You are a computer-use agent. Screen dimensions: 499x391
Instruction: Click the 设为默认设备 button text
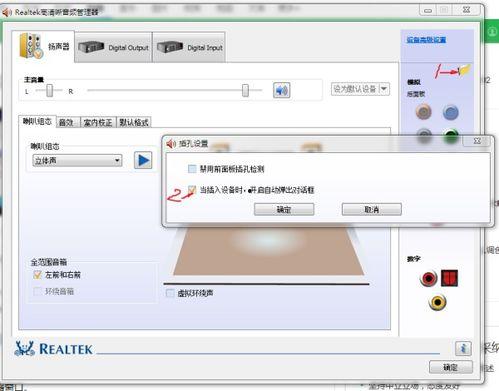click(x=355, y=89)
